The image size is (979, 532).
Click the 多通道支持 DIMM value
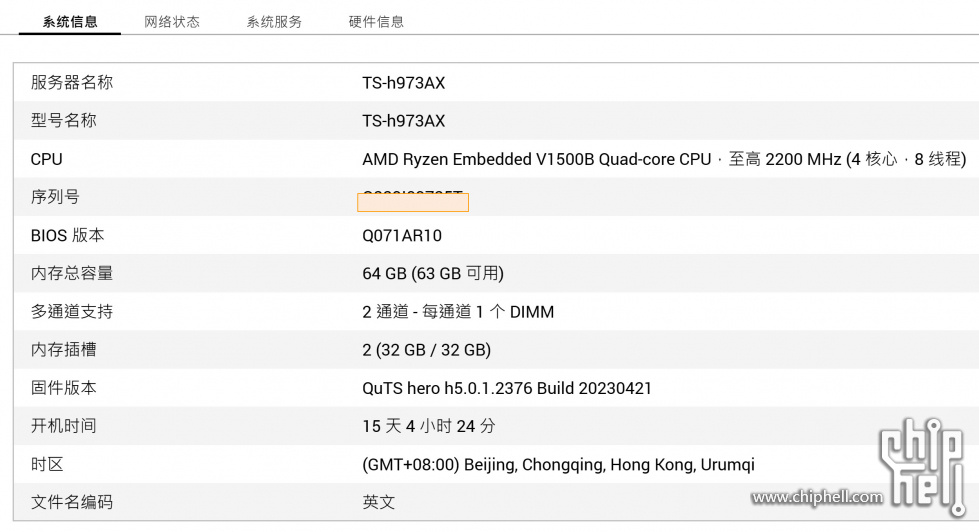coord(458,312)
